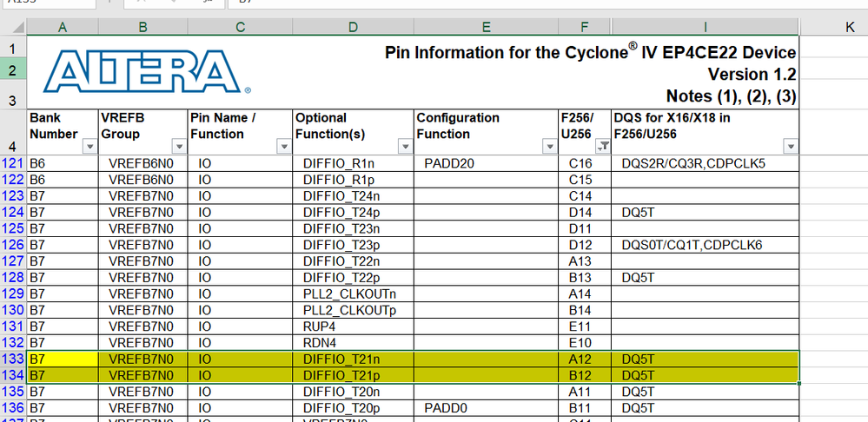Image resolution: width=868 pixels, height=422 pixels.
Task: Open the active filter button on F256/U256
Action: point(603,147)
